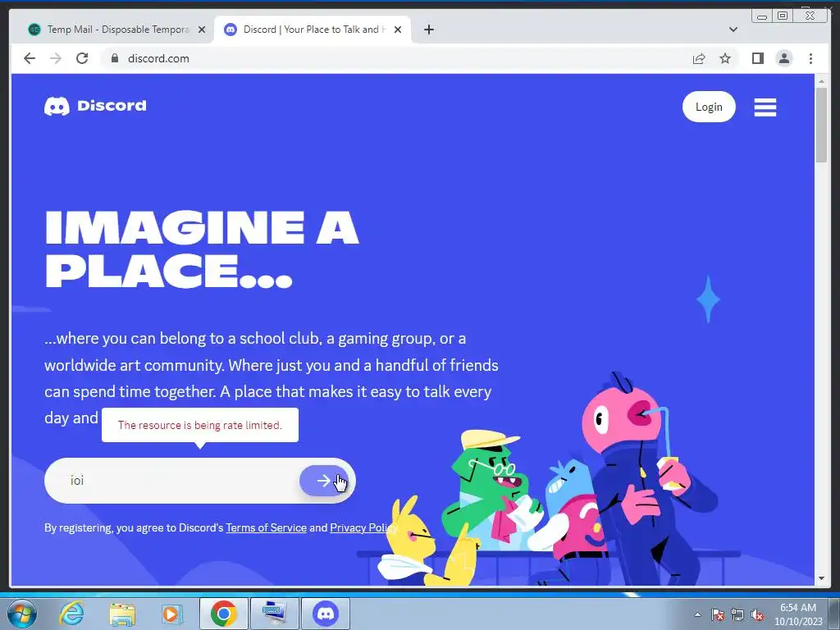Click the browser forward arrow
The image size is (840, 630).
56,58
